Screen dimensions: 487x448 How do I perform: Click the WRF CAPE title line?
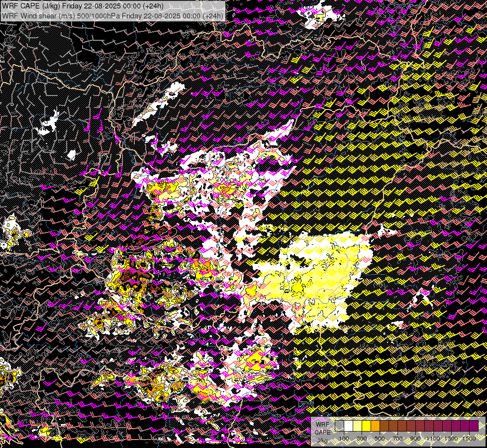tap(83, 5)
